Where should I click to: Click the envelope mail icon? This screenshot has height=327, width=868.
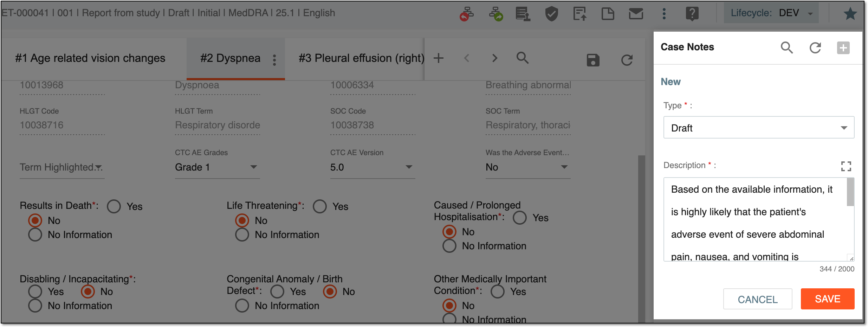point(636,14)
